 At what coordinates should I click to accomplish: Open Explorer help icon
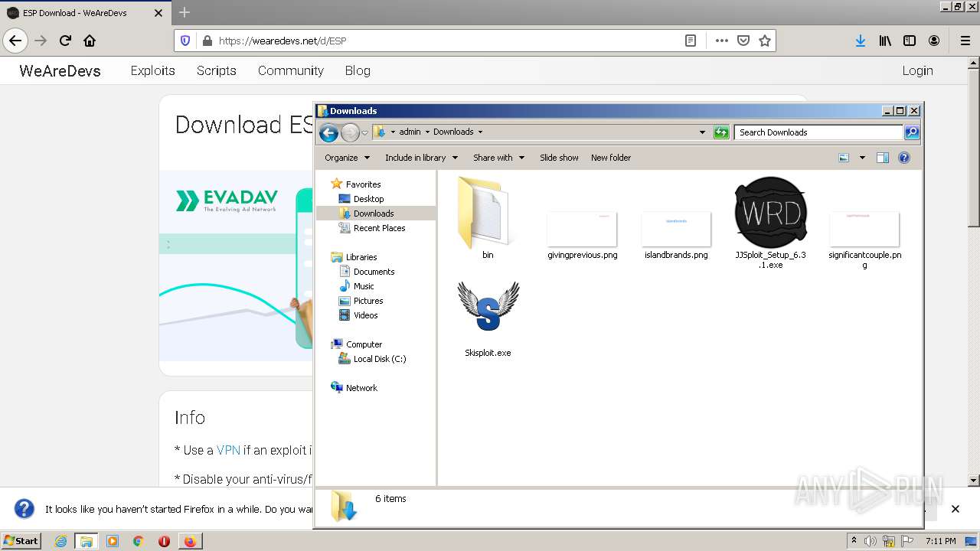tap(904, 158)
